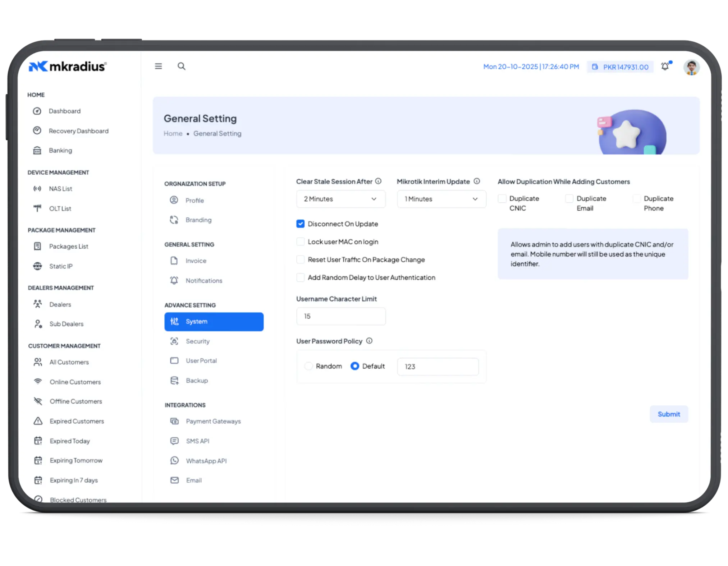
Task: Click the OLT List icon
Action: (38, 208)
